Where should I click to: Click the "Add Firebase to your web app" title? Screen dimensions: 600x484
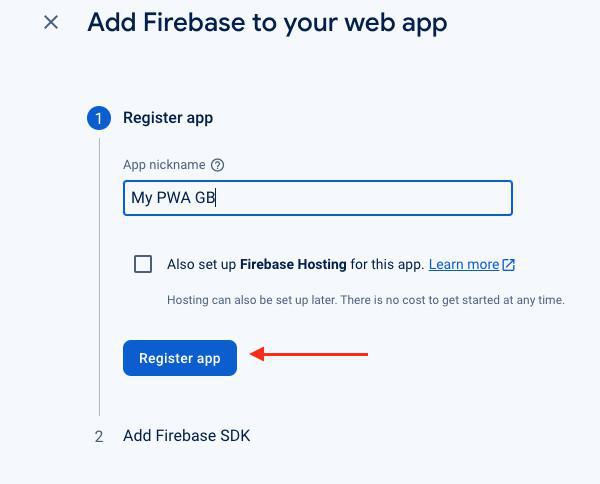(267, 22)
